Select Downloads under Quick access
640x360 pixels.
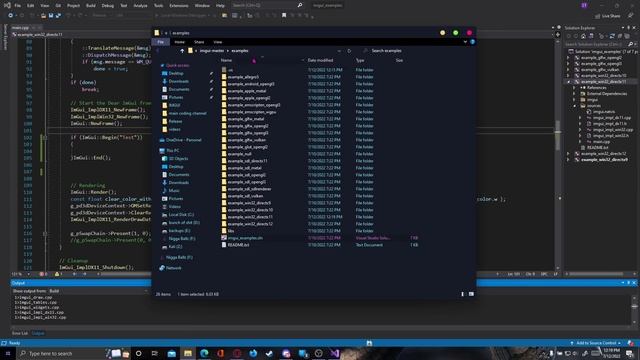[178, 81]
